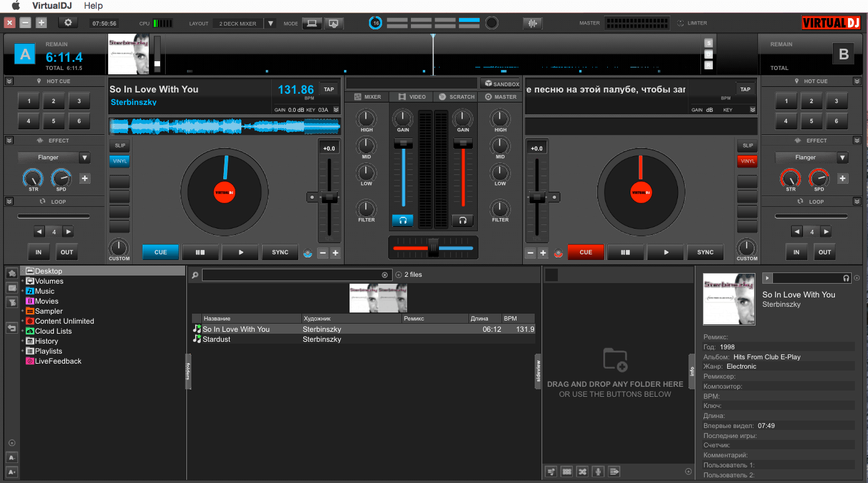Collapse EFFECT panel on deck A
This screenshot has height=483, width=868.
(x=9, y=141)
